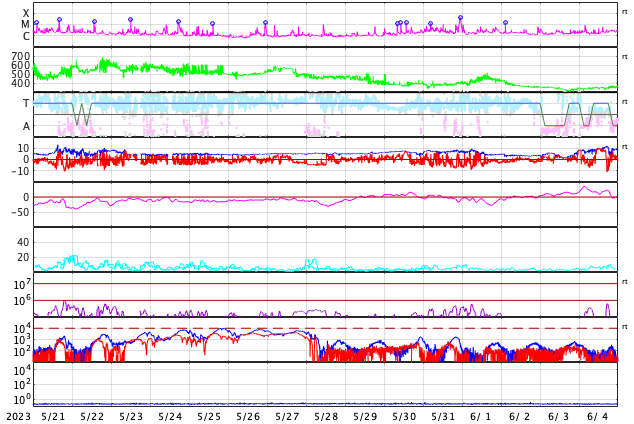Click the 'M' flare class axis label

pos(26,25)
